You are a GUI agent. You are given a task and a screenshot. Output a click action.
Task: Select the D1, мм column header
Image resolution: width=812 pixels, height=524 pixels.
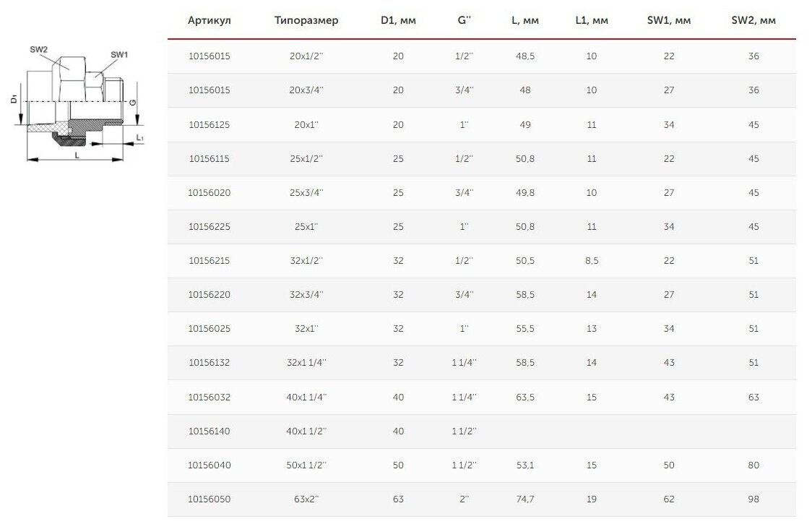(x=398, y=20)
